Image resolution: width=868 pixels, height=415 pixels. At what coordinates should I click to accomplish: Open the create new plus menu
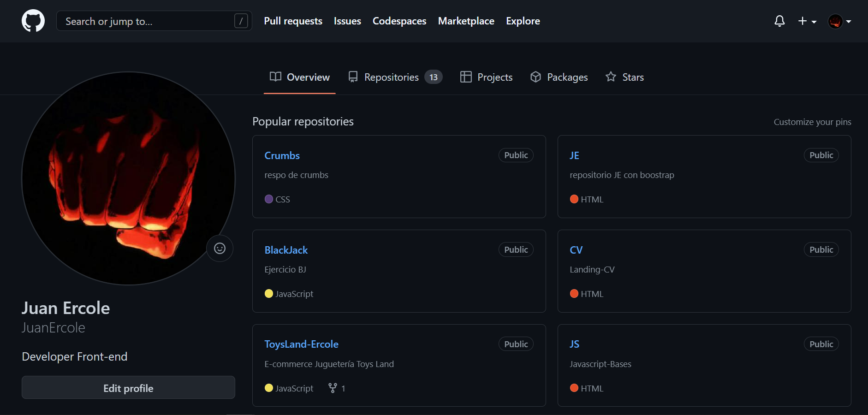tap(807, 21)
